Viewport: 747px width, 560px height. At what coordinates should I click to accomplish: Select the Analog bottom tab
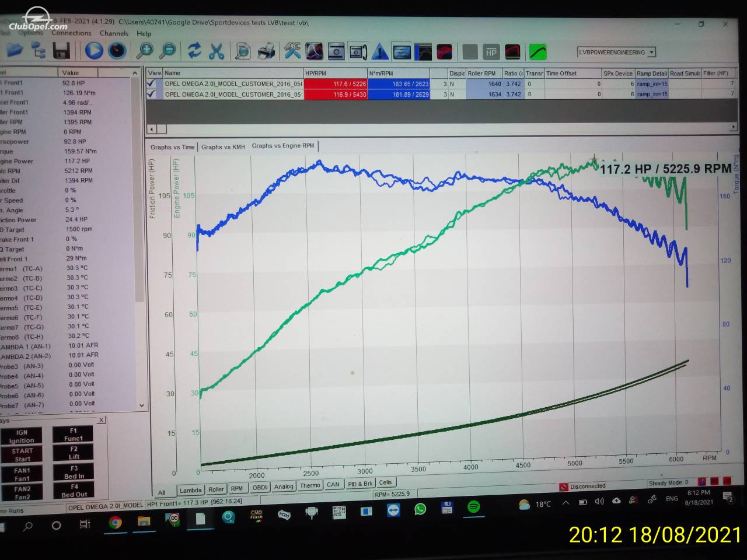[x=284, y=487]
